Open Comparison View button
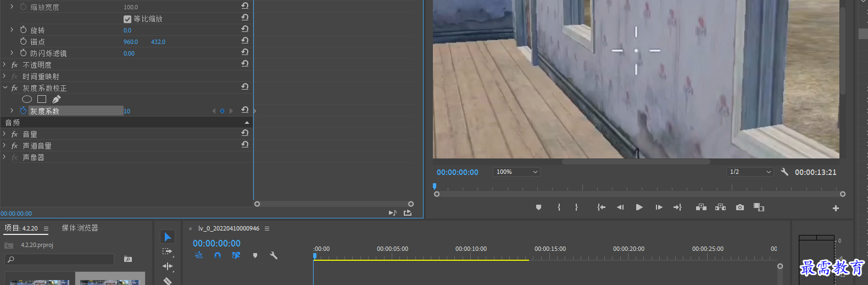The height and width of the screenshot is (285, 868). coord(759,207)
